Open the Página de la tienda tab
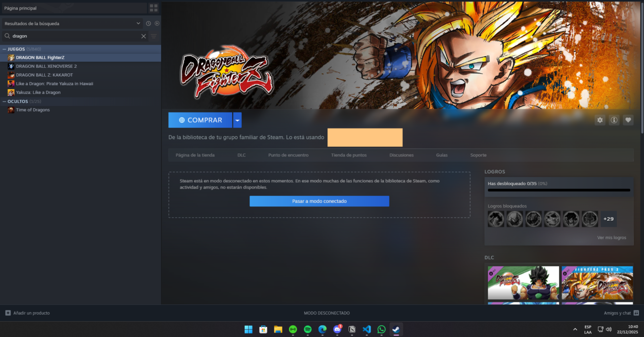The height and width of the screenshot is (337, 644). pos(195,155)
